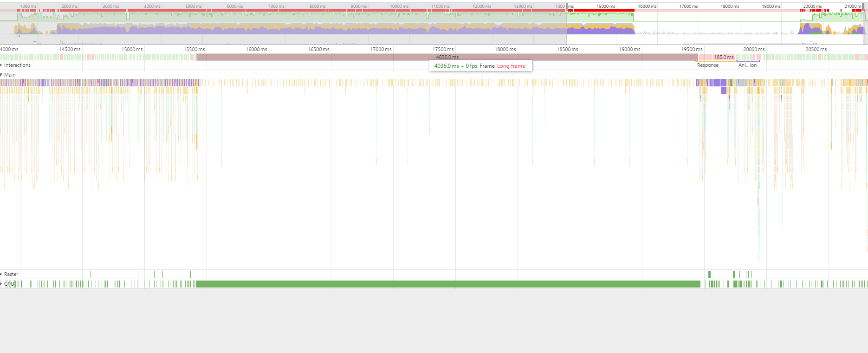This screenshot has width=868, height=353.
Task: Grab the right overview selection handle
Action: click(864, 7)
